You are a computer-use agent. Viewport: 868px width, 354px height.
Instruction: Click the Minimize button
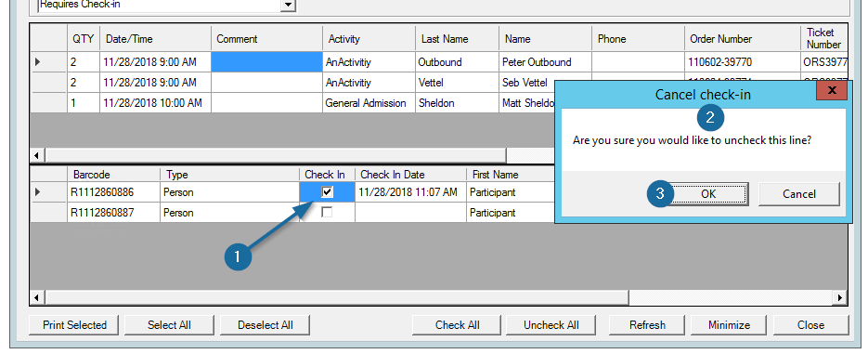pyautogui.click(x=729, y=325)
